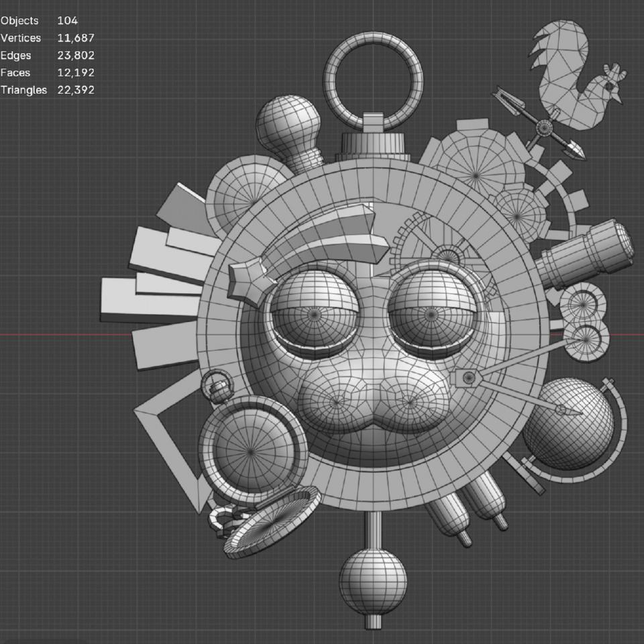644x644 pixels.
Task: Select the large gear behind the clock
Action: 476,164
